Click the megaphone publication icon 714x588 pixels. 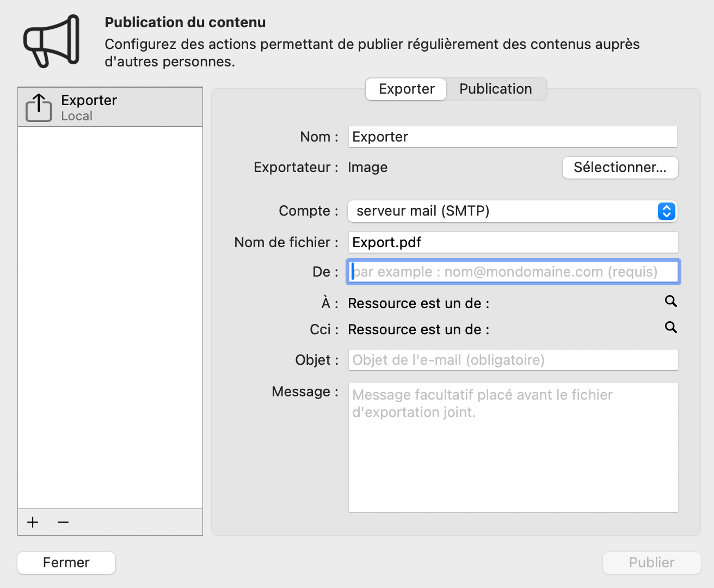tap(52, 41)
